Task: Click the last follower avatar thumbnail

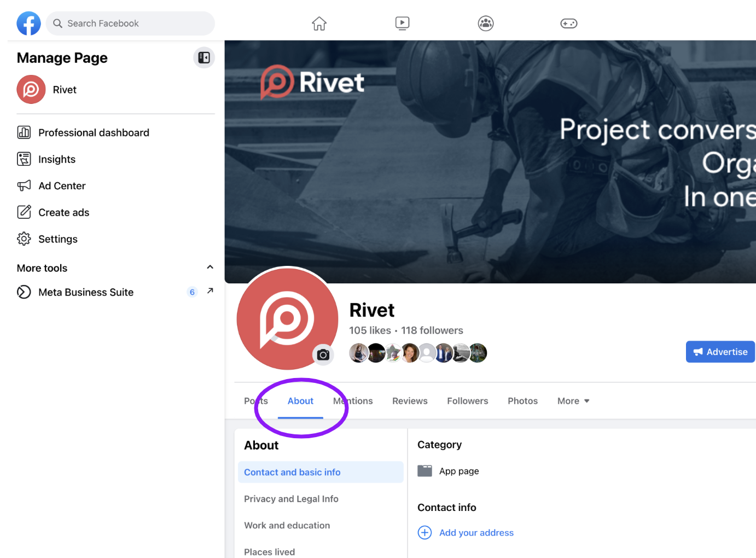Action: [x=478, y=353]
